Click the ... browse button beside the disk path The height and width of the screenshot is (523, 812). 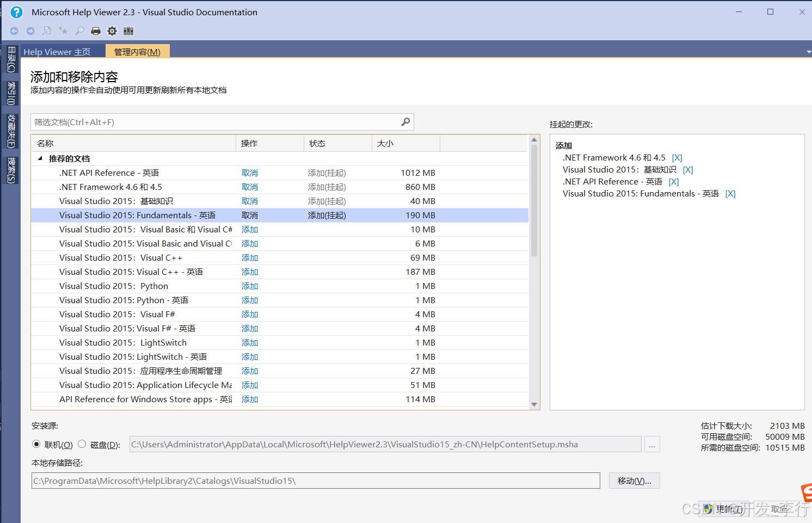coord(652,444)
